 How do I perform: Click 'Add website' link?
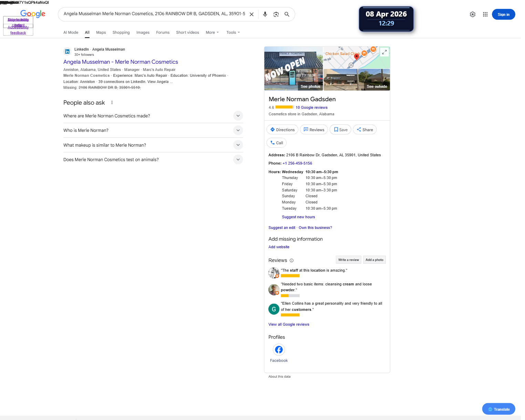[x=279, y=247]
